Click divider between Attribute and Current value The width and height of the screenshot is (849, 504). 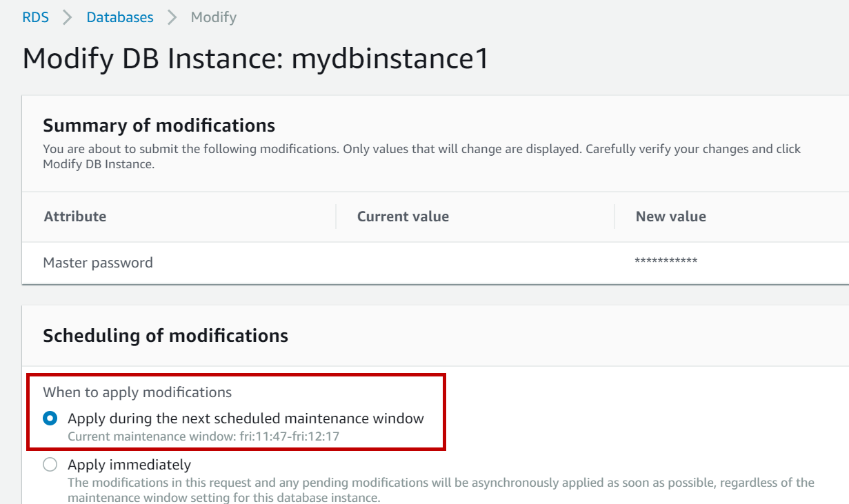pos(336,216)
